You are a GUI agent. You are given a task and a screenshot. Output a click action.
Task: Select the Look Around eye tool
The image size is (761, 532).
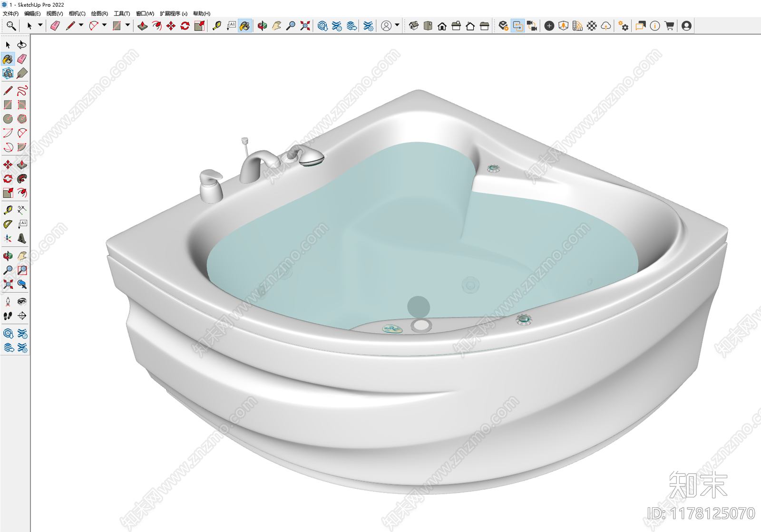click(22, 301)
